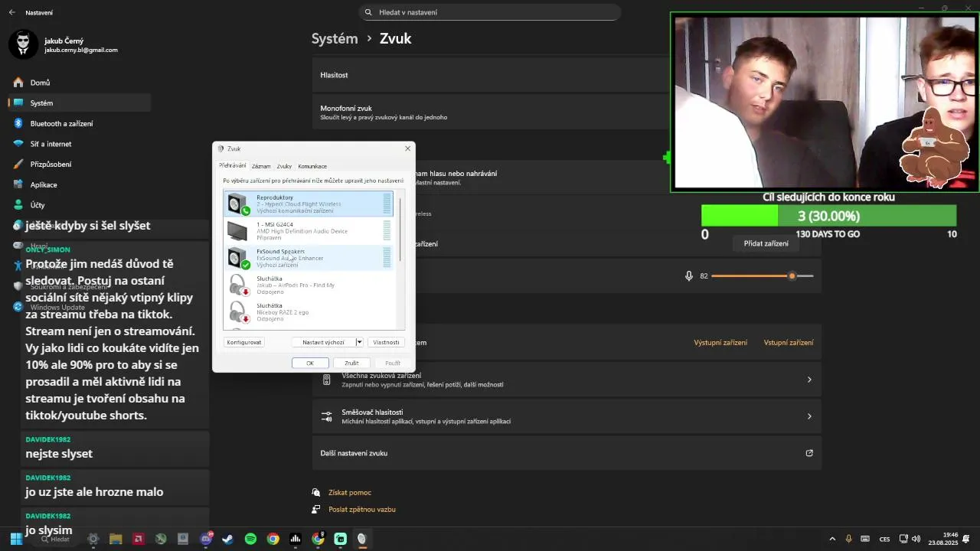Screen dimensions: 980x551
Task: Switch to Zvuky tab in Zvuk dialog
Action: pos(284,166)
